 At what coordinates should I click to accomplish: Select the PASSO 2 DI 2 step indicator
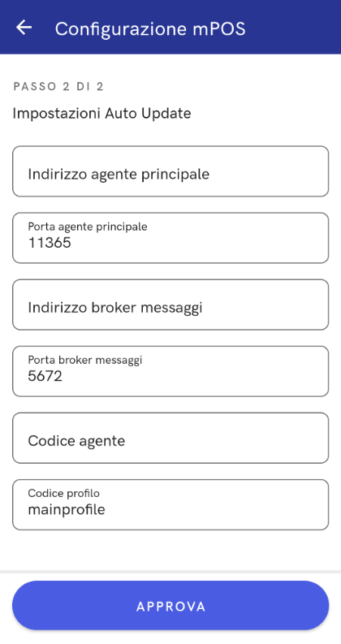58,87
